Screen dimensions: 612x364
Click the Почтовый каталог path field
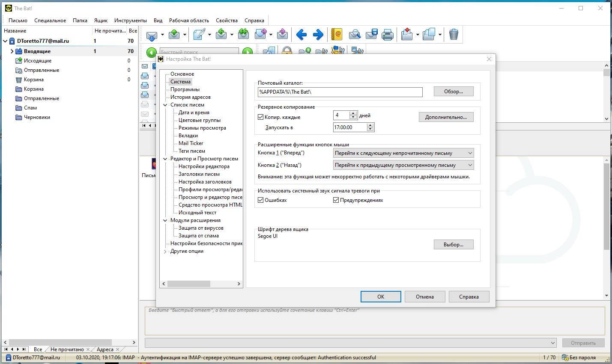pos(340,92)
